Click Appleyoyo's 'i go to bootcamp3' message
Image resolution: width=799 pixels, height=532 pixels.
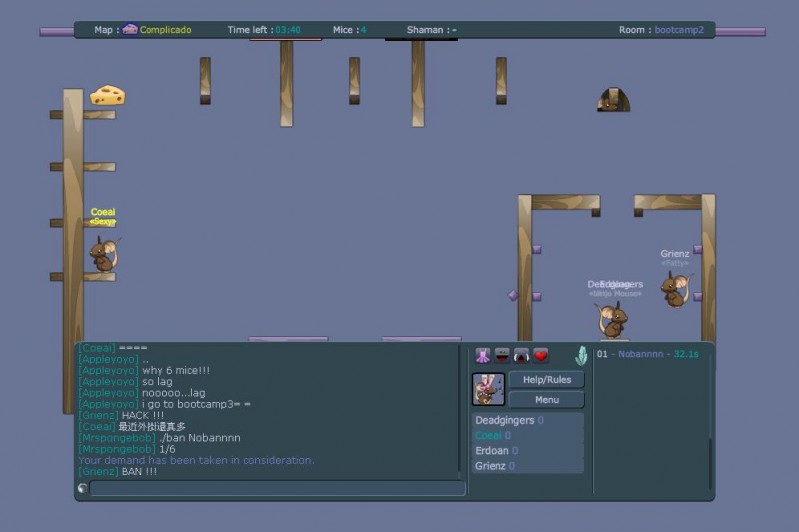tap(165, 404)
